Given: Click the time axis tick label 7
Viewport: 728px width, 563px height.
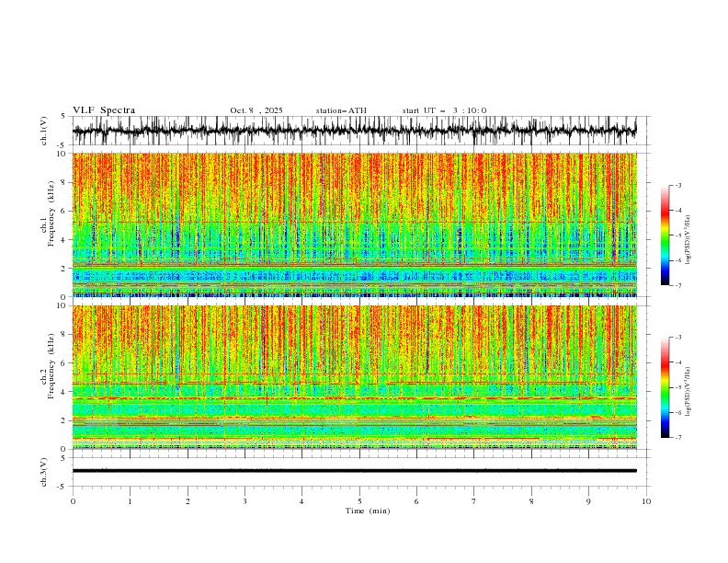Looking at the screenshot, I should [474, 501].
